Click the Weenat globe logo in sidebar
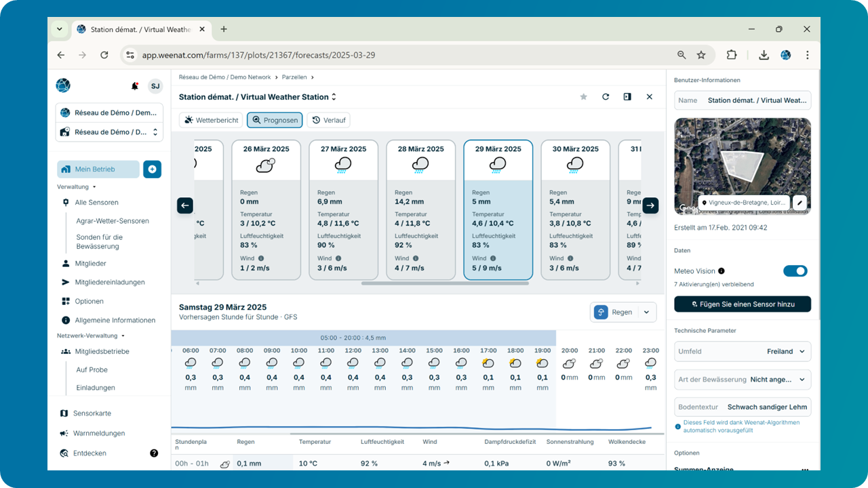 [63, 85]
